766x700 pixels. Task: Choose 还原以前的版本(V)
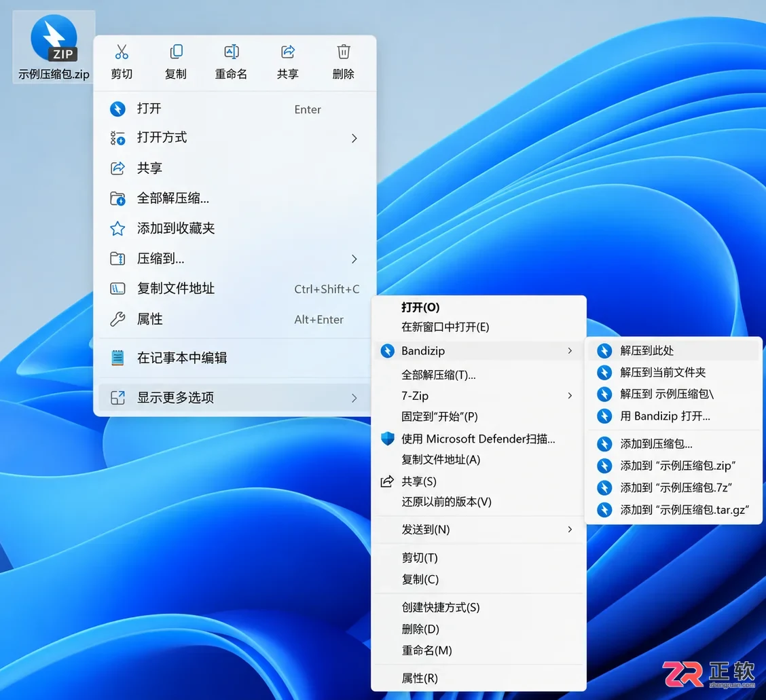pos(479,502)
